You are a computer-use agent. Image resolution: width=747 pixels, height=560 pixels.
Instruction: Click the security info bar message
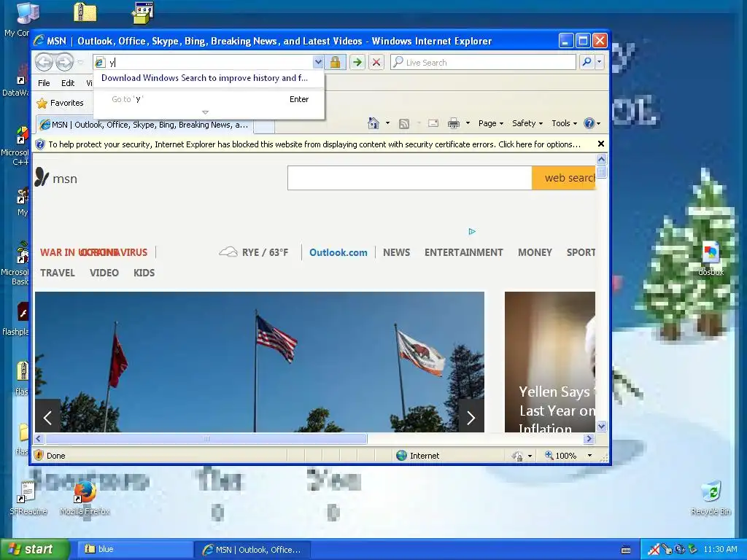click(314, 144)
